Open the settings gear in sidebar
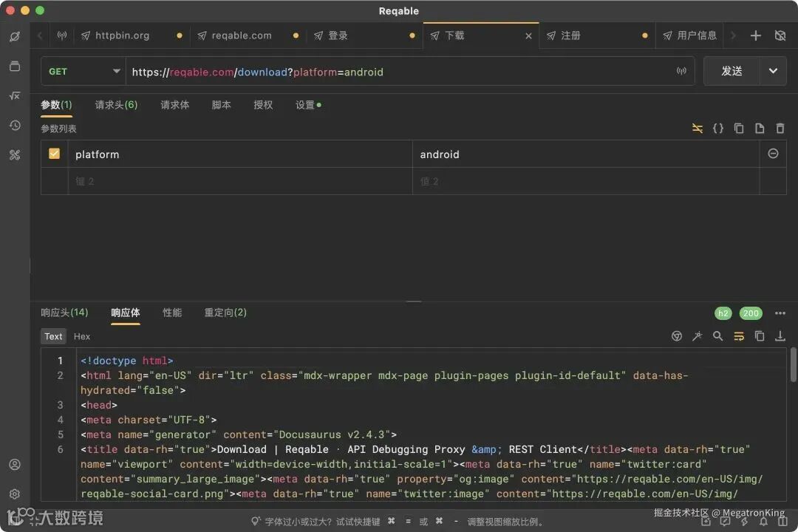This screenshot has width=798, height=532. pyautogui.click(x=15, y=494)
